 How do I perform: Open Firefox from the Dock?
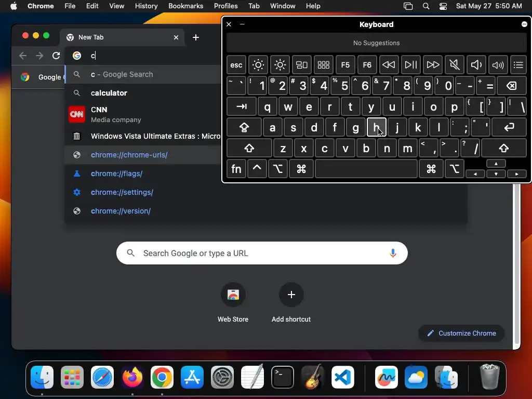(132, 377)
